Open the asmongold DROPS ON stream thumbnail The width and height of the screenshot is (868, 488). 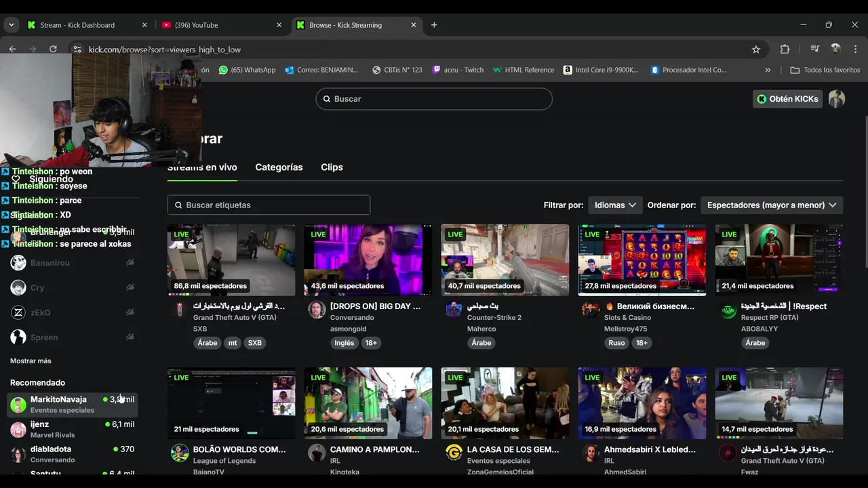click(368, 260)
